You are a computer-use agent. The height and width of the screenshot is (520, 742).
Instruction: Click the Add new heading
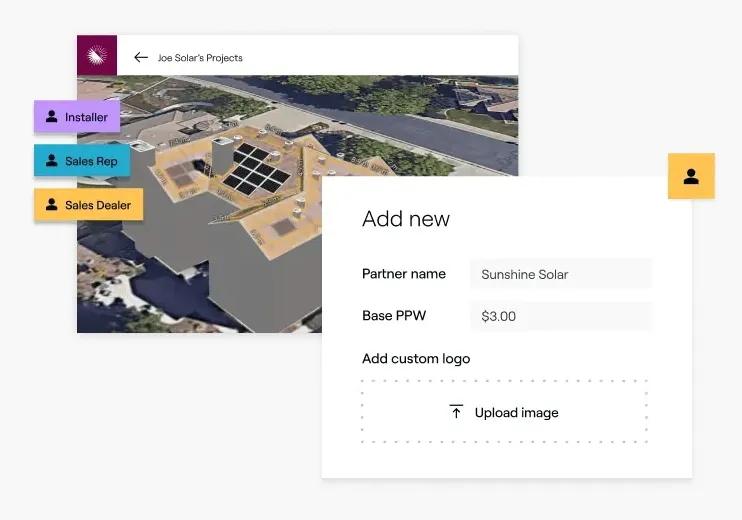[x=406, y=219]
